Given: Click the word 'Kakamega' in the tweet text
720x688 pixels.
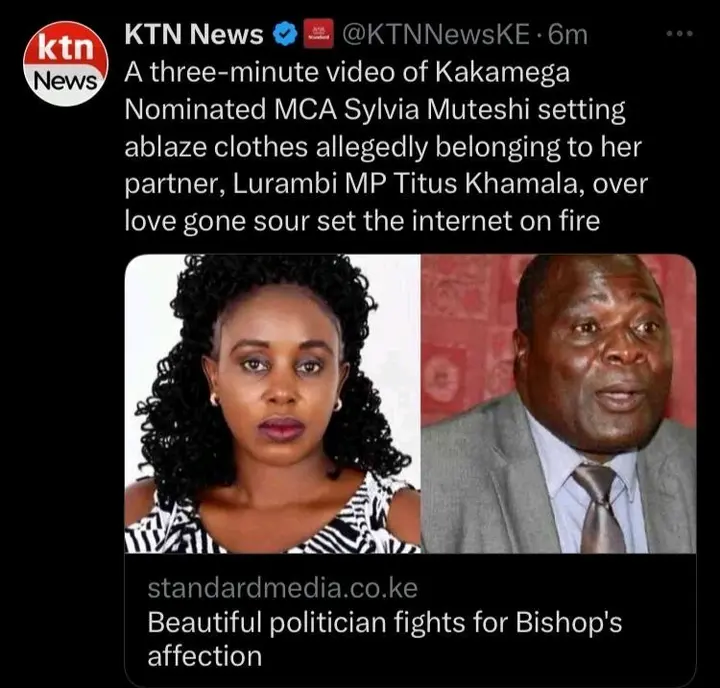Looking at the screenshot, I should [502, 73].
